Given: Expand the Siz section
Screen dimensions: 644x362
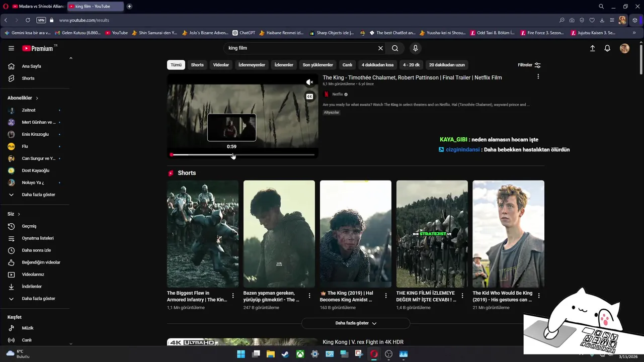Looking at the screenshot, I should tap(14, 214).
